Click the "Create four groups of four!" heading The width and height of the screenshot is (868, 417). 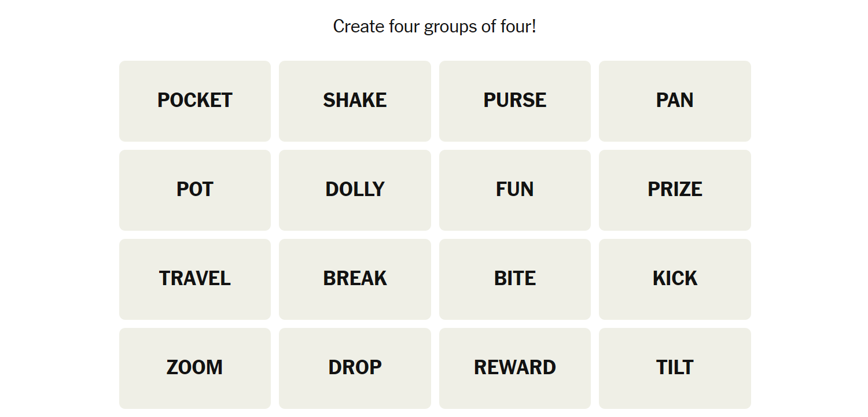point(435,26)
